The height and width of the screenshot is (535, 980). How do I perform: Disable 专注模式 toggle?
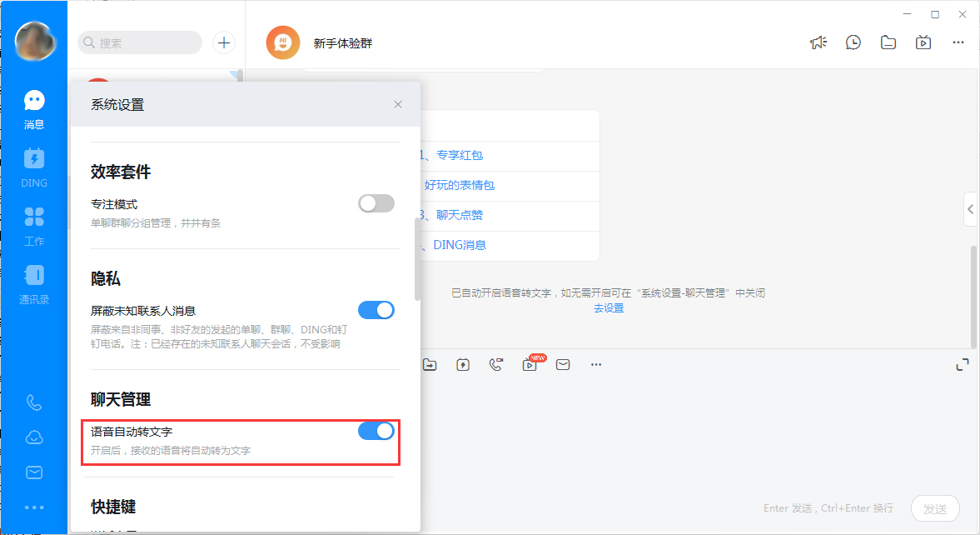click(376, 202)
